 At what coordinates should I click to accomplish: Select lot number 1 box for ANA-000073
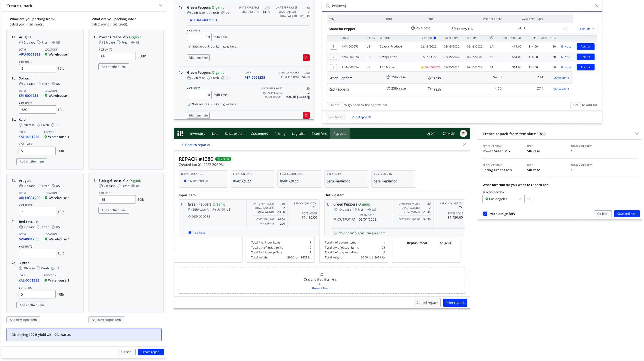pos(333,47)
